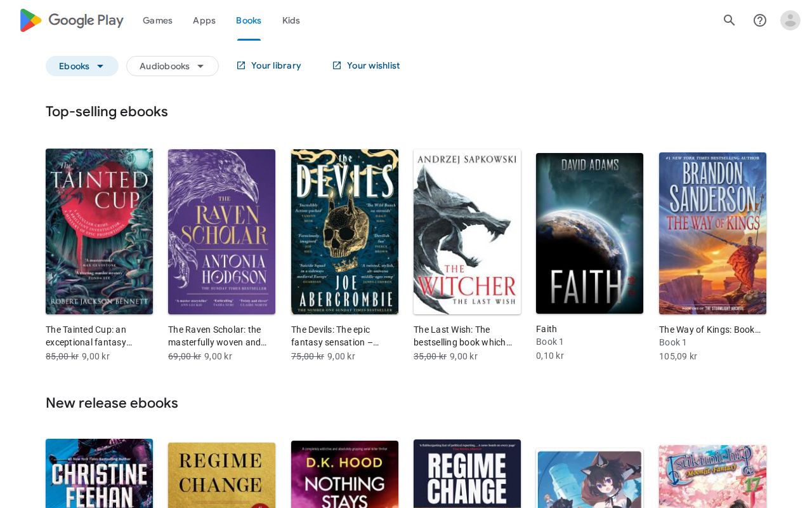Click the struck-through 69,00 kr price
812x508 pixels.
(x=185, y=356)
